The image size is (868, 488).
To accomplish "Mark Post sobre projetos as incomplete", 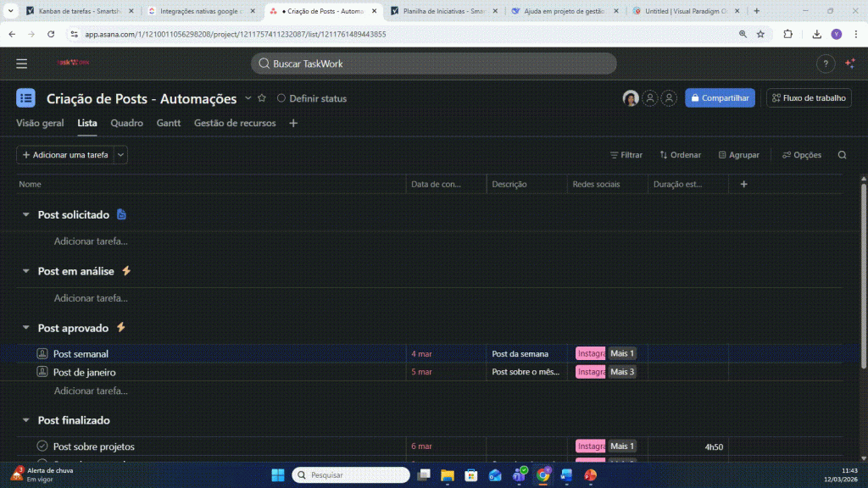I will (42, 446).
